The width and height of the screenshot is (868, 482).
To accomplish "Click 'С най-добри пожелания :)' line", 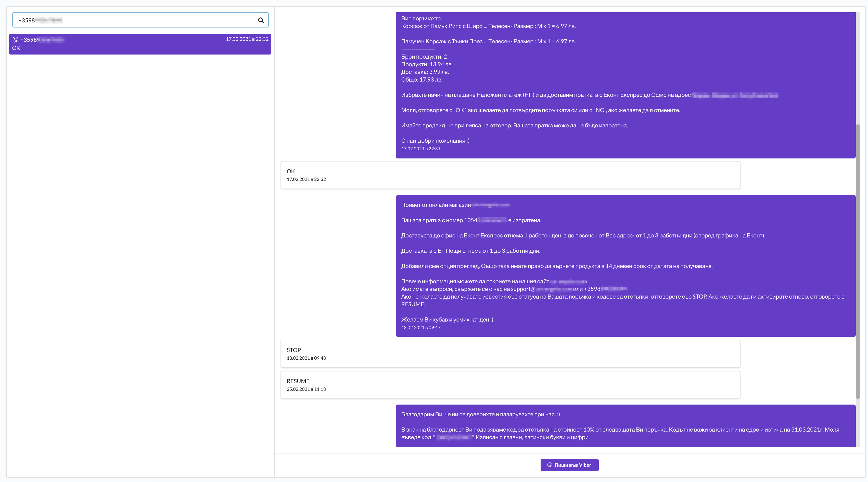I will point(435,141).
